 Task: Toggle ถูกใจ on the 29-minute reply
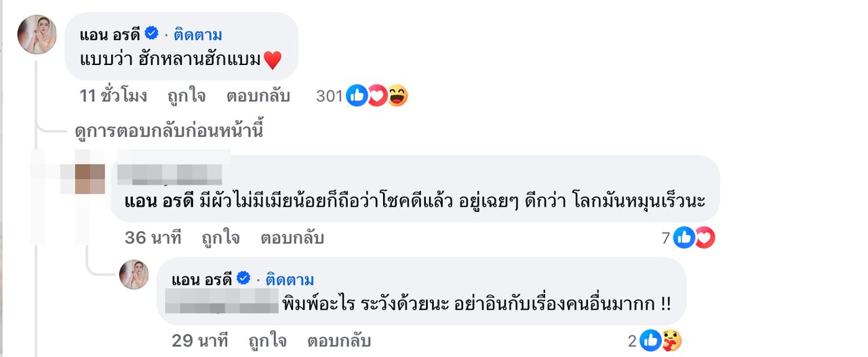[x=267, y=340]
